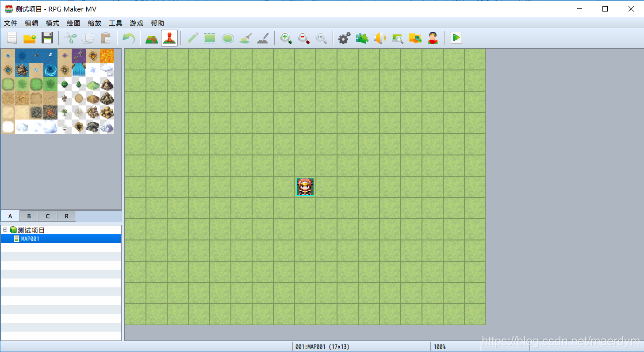
Task: Select the Ellipse drawing tool
Action: point(227,38)
